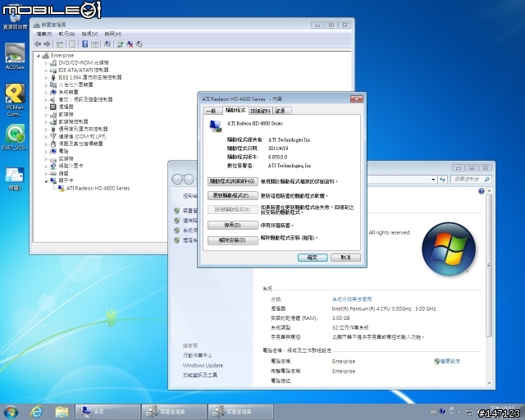Switch to the 一般 tab in Properties dialog
Viewport: 525px width, 420px height.
(212, 111)
